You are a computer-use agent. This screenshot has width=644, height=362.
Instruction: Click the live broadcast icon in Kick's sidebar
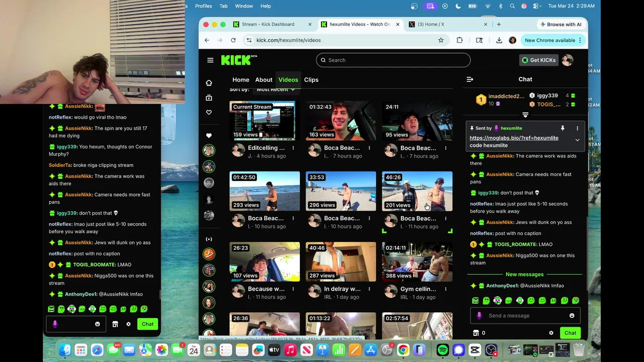click(209, 239)
